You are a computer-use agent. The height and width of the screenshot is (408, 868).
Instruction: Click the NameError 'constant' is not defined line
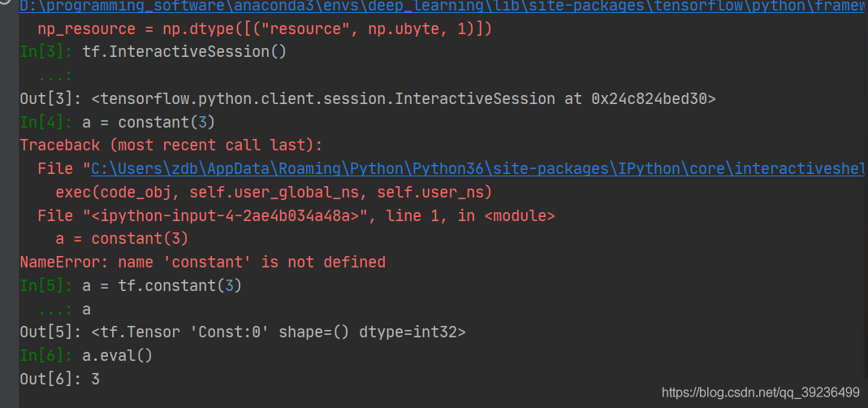coord(203,262)
